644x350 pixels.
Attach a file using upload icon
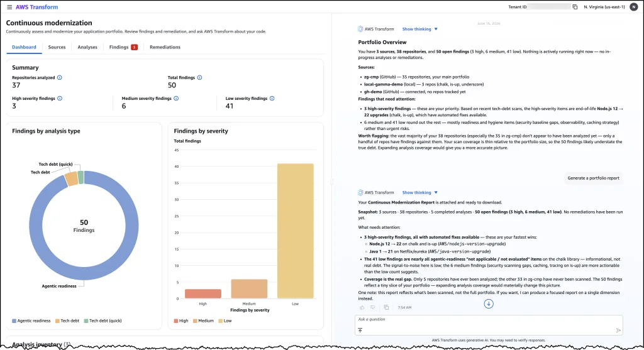coord(360,331)
